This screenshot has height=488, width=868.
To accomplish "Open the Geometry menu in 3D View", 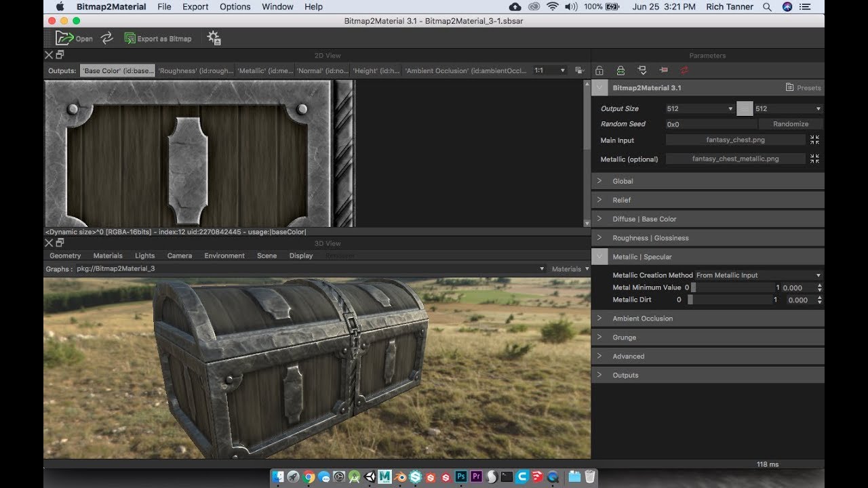I will pos(65,256).
